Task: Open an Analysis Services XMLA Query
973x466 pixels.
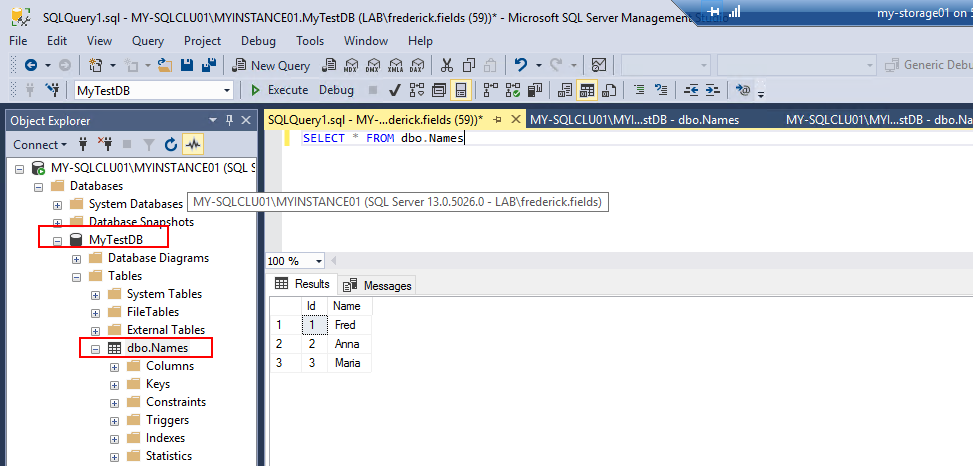Action: click(395, 65)
